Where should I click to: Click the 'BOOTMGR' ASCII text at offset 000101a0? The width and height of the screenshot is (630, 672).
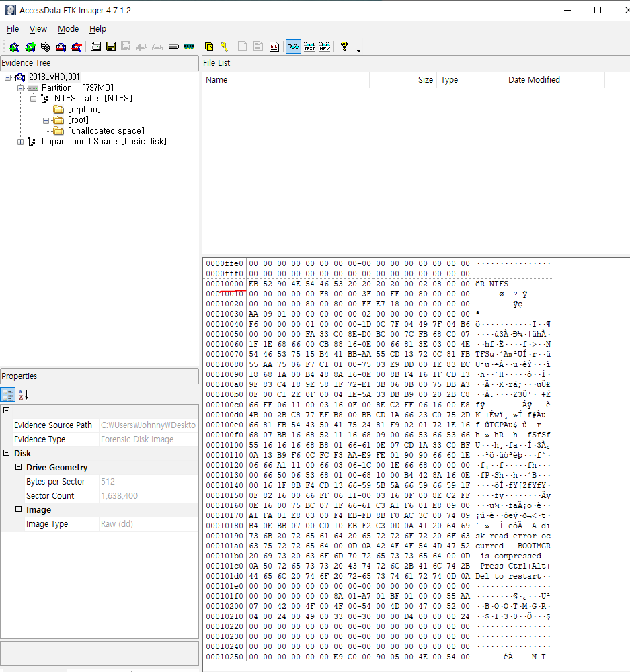pos(534,546)
